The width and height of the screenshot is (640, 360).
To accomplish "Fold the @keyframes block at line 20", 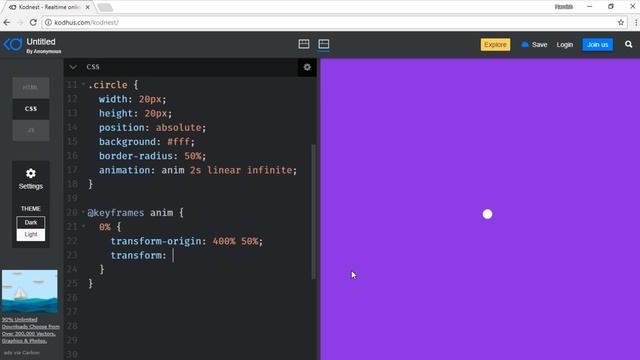I will point(83,213).
